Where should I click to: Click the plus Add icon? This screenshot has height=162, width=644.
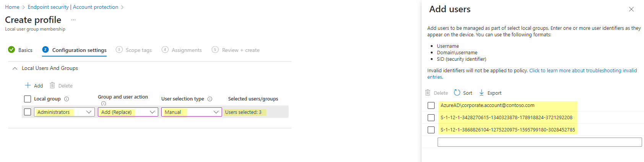(28, 85)
